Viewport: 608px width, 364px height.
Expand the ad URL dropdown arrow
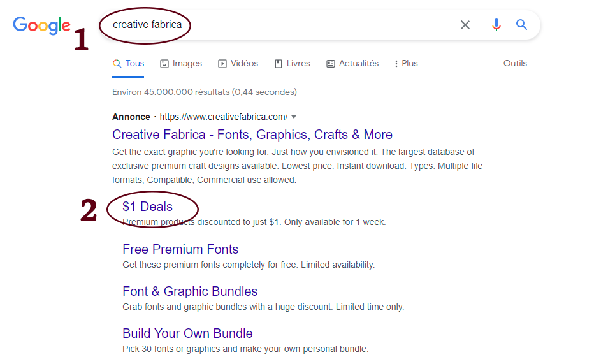[294, 117]
